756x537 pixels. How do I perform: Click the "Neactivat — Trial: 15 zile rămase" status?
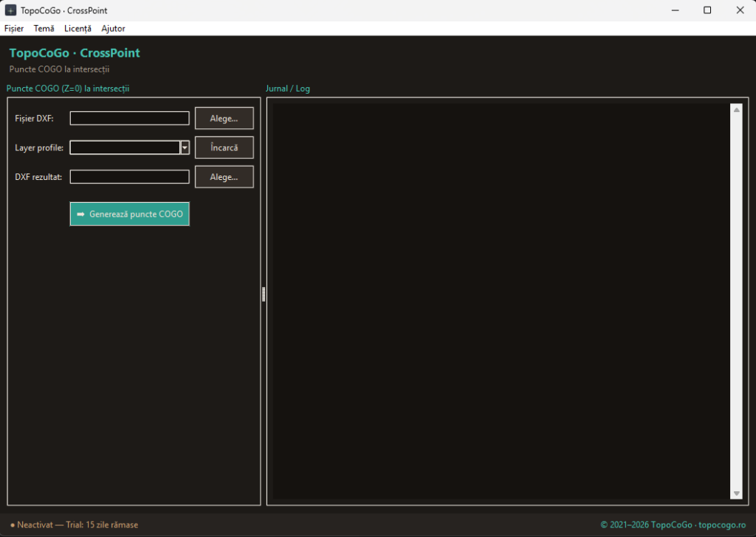tap(77, 525)
